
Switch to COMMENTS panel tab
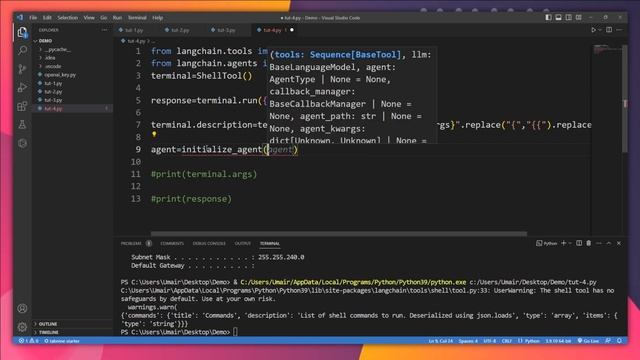172,243
